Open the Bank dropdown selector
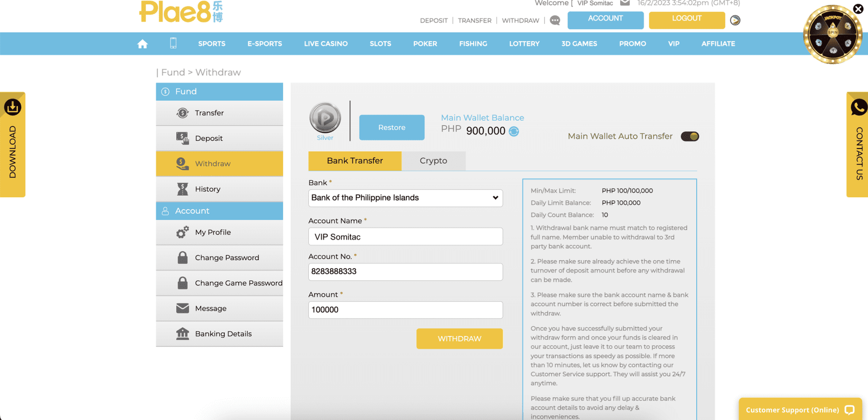 pyautogui.click(x=405, y=198)
